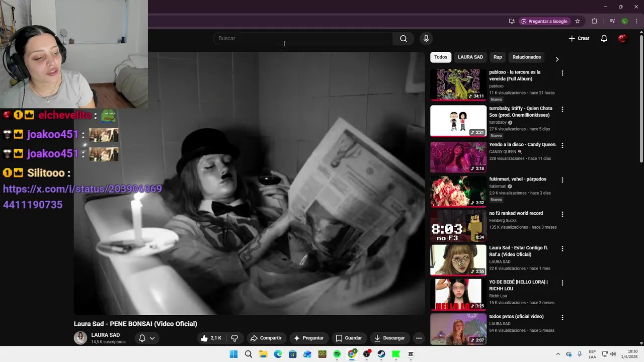Open Chrome extensions puzzle icon
Screen dimensions: 644x362
point(595,21)
